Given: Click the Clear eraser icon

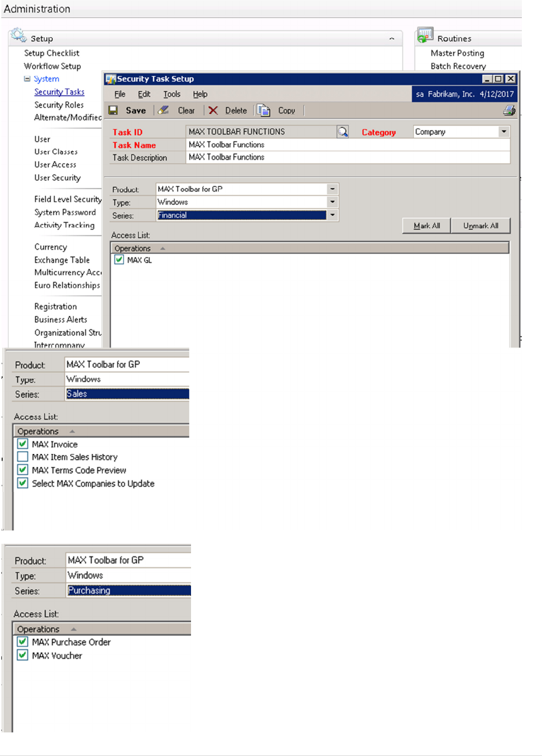Looking at the screenshot, I should [163, 110].
